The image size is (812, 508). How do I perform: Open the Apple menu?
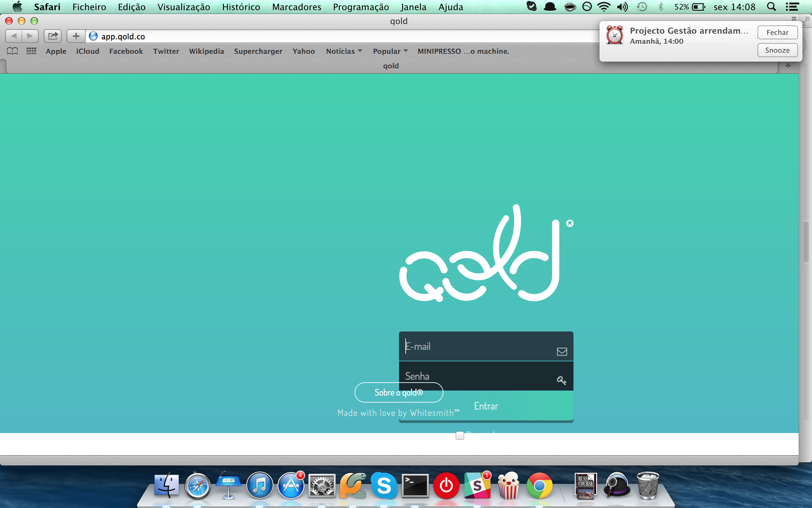(17, 6)
